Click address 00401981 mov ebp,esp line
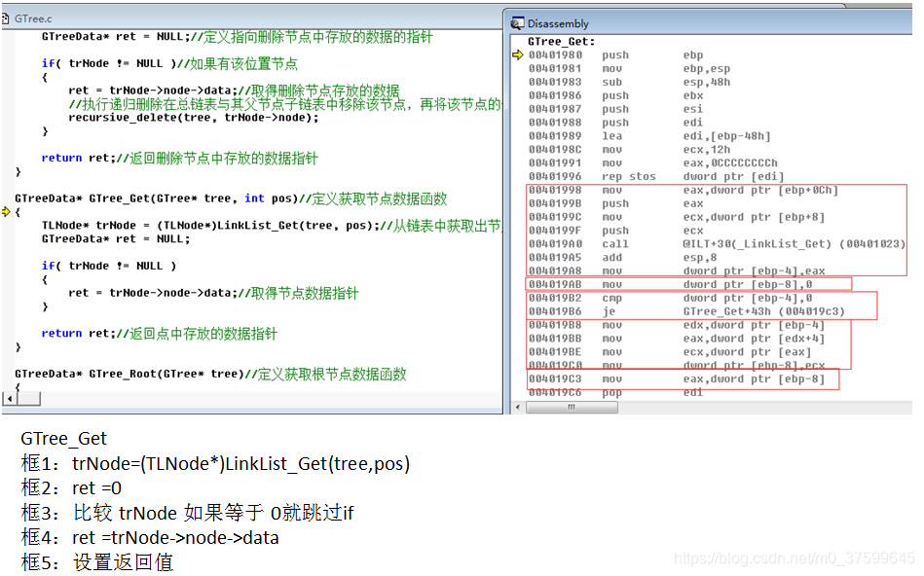 point(629,68)
